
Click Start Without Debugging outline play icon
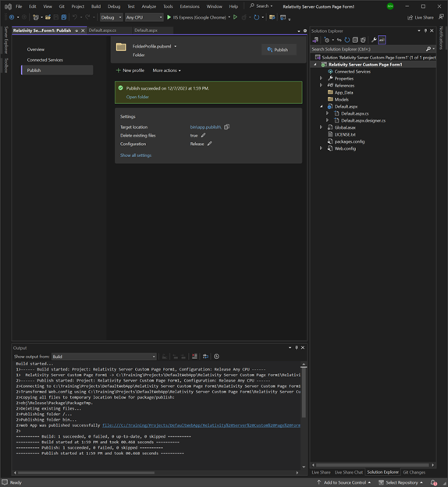pos(236,17)
